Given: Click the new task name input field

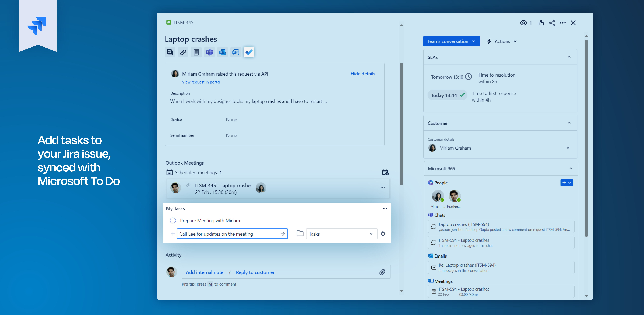Looking at the screenshot, I should coord(229,234).
